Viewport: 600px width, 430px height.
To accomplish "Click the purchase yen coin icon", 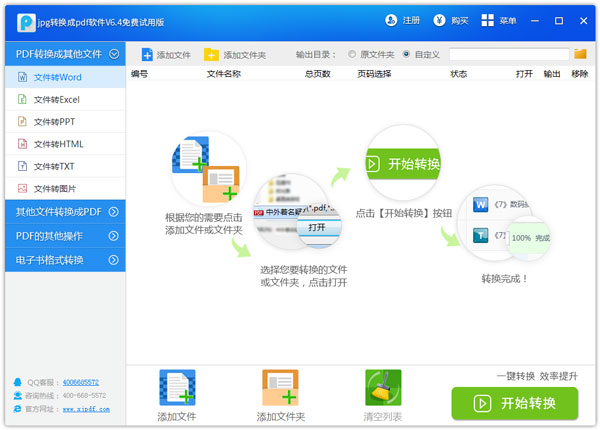I will click(439, 20).
